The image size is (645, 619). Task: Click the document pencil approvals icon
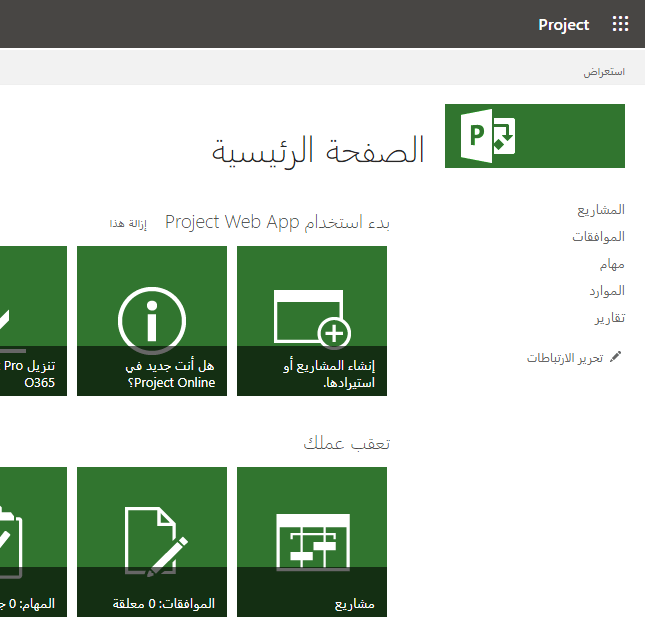[x=156, y=542]
